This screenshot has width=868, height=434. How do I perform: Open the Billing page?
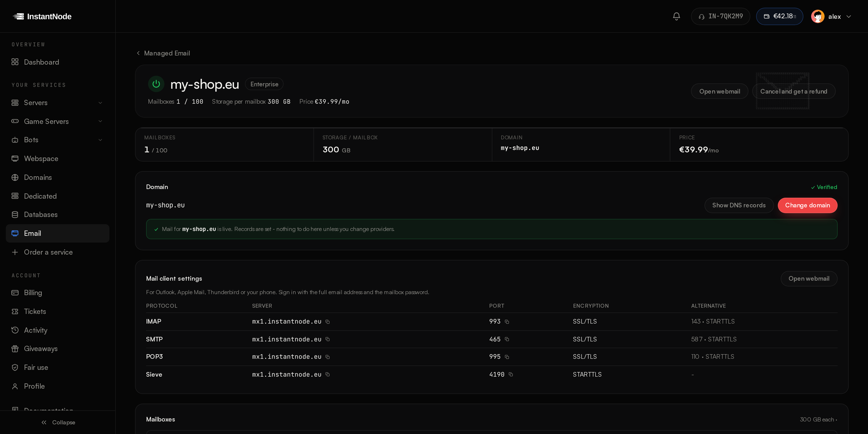point(58,292)
